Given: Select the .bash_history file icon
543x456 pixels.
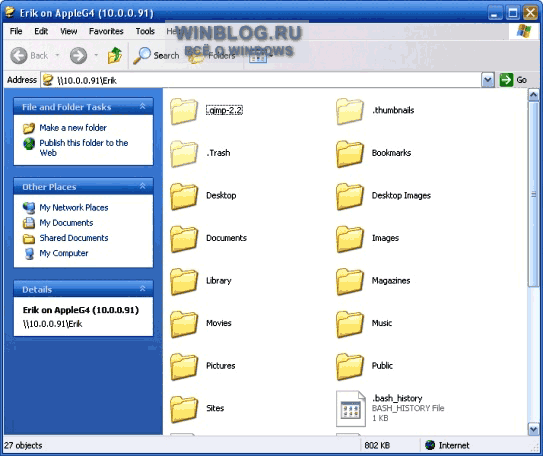Looking at the screenshot, I should point(350,409).
